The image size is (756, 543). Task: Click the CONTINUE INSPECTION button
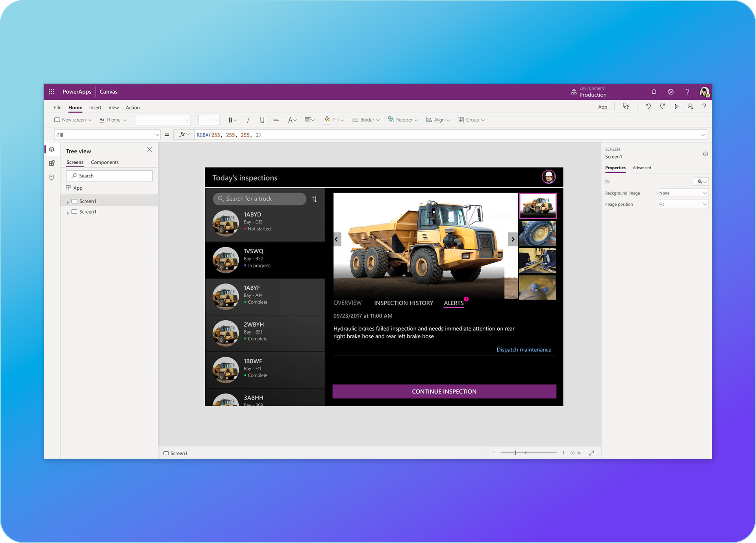[444, 392]
